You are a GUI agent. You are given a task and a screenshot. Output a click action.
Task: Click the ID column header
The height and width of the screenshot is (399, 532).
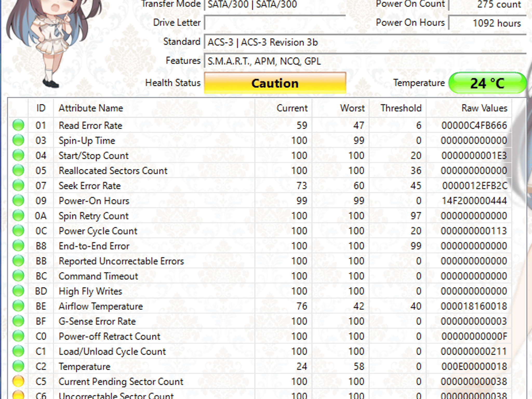pos(41,108)
